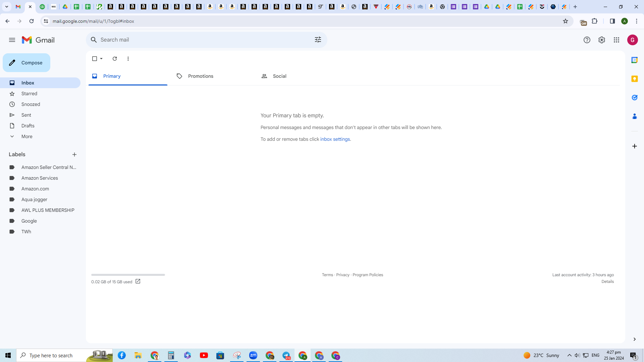
Task: Switch to the Promotions tab
Action: point(212,76)
